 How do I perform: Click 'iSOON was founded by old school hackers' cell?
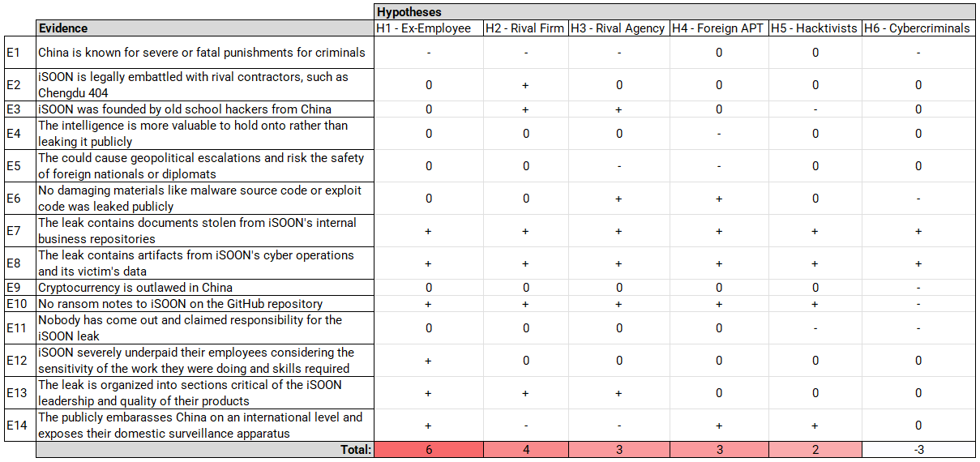pos(205,109)
